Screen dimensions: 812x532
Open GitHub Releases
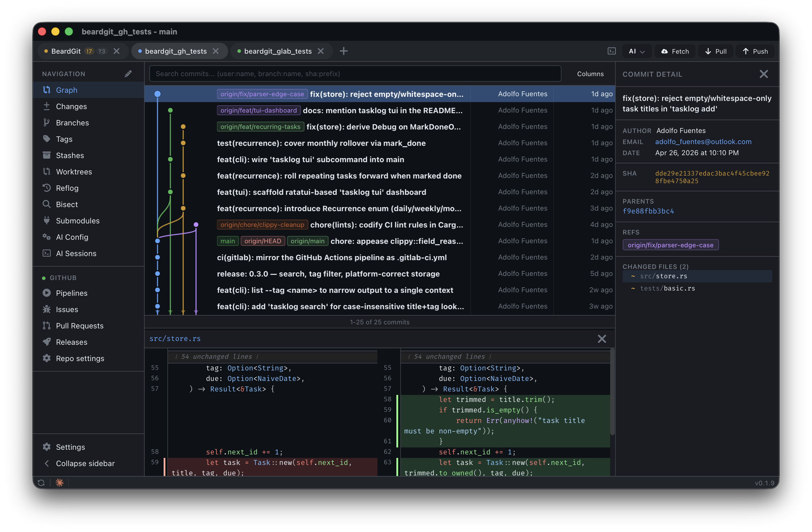click(x=88, y=343)
